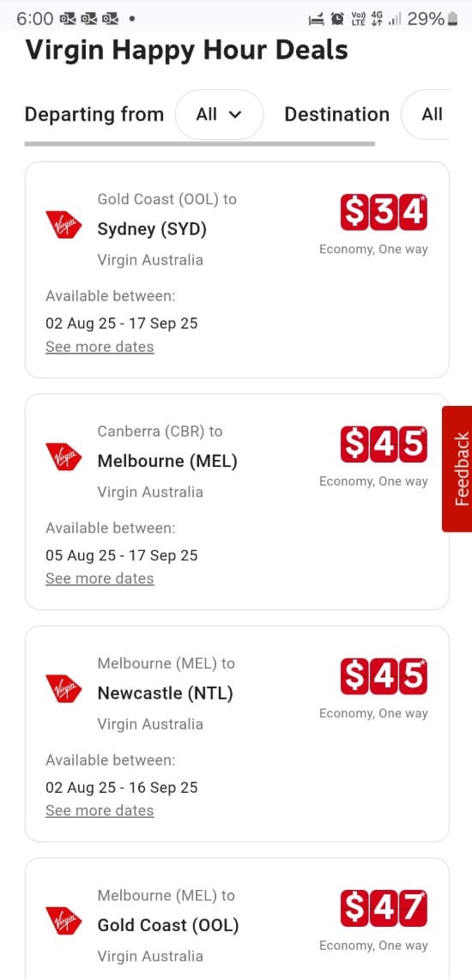This screenshot has height=980, width=472.
Task: Tap the battery icon in status bar
Action: click(x=453, y=20)
